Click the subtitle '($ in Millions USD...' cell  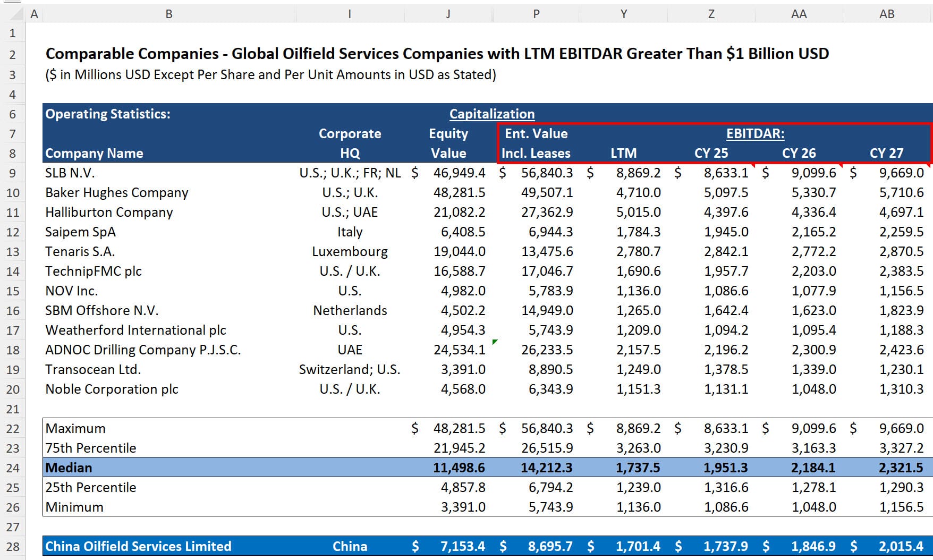[271, 74]
